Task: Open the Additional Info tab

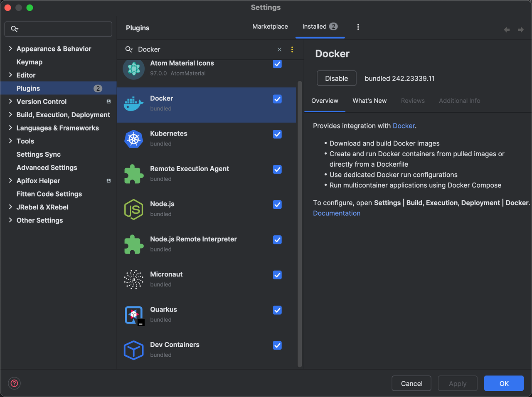Action: [460, 101]
